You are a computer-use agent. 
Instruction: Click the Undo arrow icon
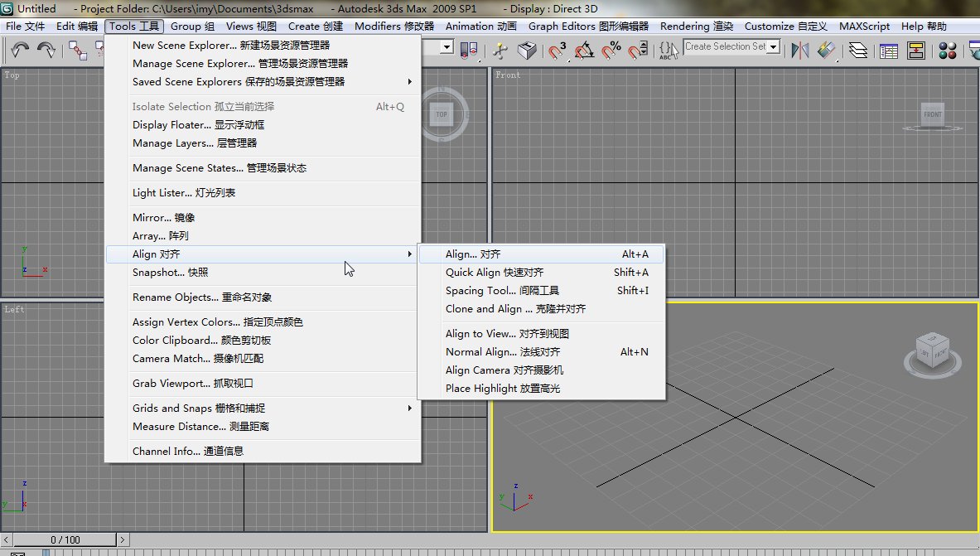18,48
